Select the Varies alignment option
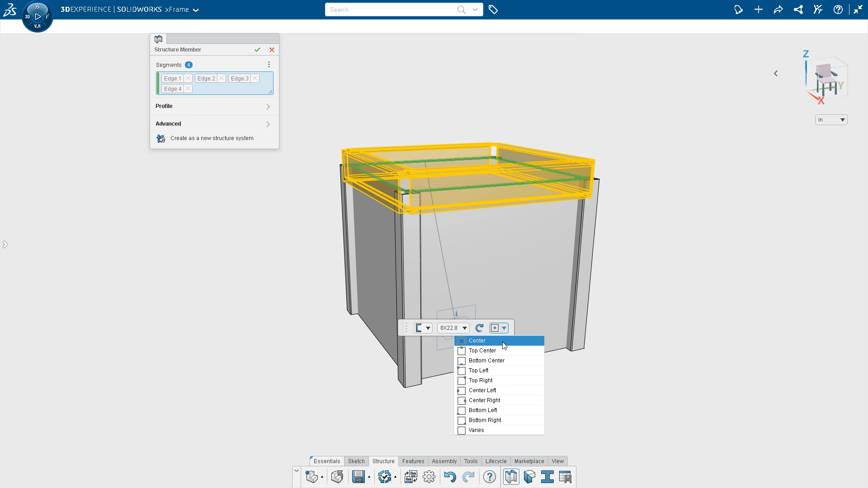This screenshot has height=488, width=868. tap(476, 430)
